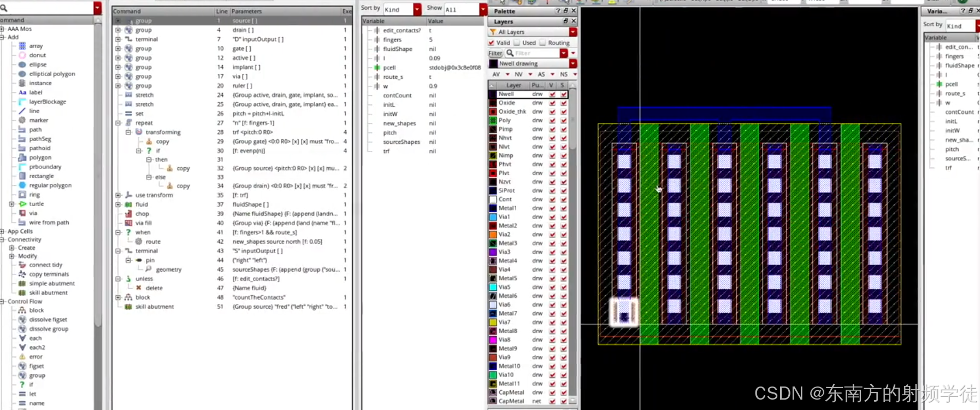The width and height of the screenshot is (980, 410).
Task: Choose the layerBlockage icon
Action: pos(22,102)
